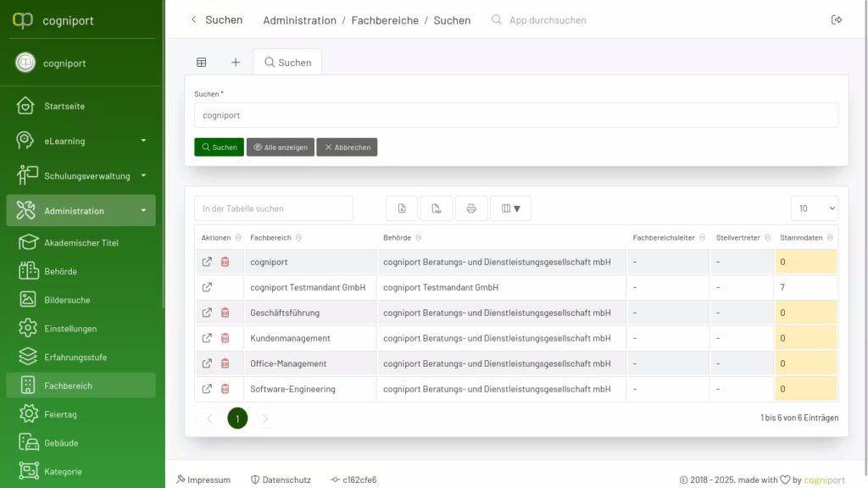Click the first file export icon above table
Screen dimensions: 868x488
pos(402,208)
